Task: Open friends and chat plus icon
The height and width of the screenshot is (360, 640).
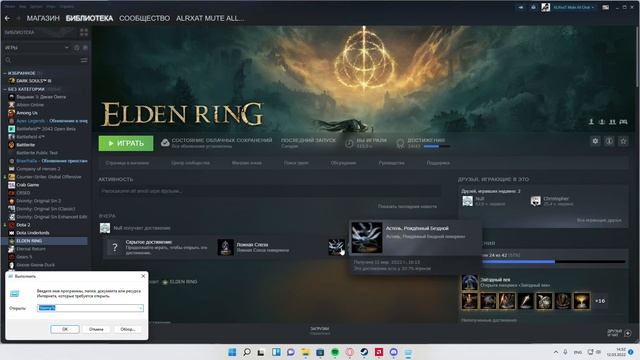Action: click(628, 333)
